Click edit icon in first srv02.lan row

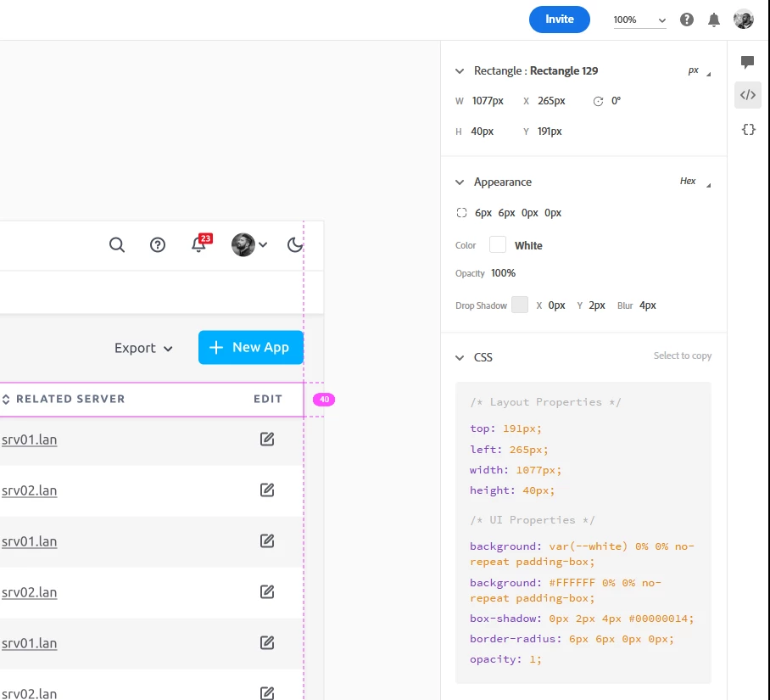coord(267,490)
